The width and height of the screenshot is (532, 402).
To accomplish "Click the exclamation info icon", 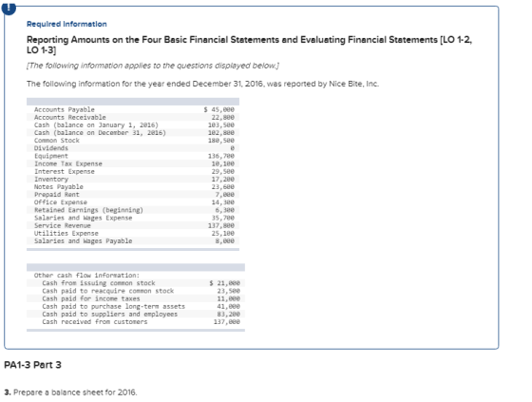I will [x=9, y=9].
